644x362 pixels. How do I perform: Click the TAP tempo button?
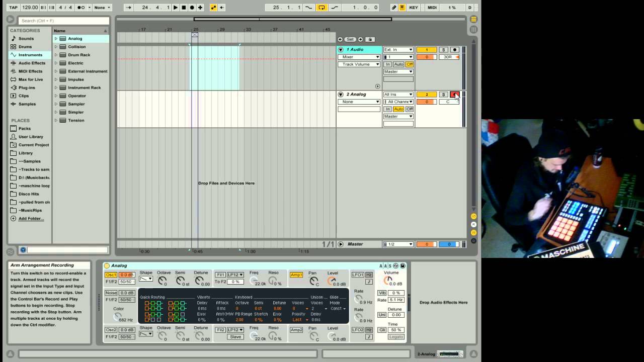click(13, 8)
